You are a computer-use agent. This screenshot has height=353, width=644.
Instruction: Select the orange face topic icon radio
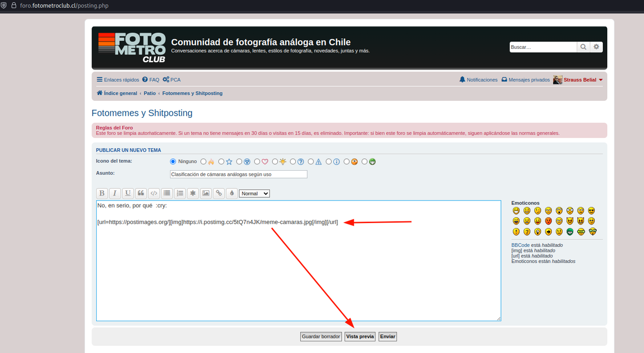[x=347, y=162]
